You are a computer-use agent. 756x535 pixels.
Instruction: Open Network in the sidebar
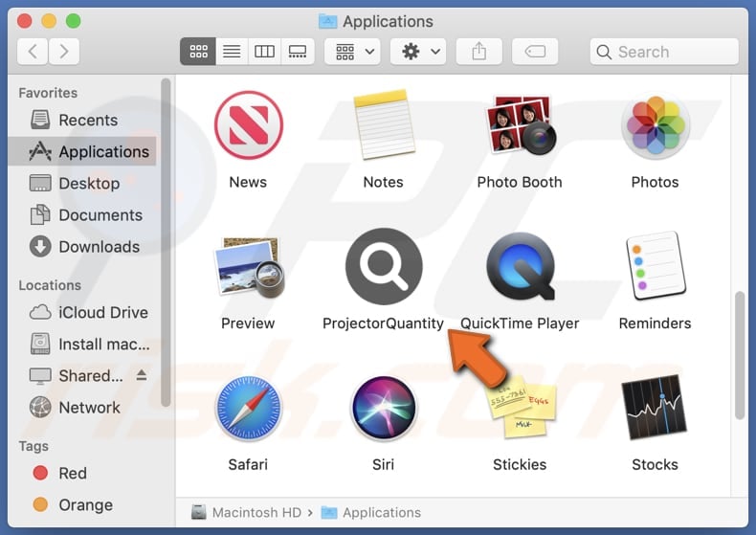(x=82, y=408)
